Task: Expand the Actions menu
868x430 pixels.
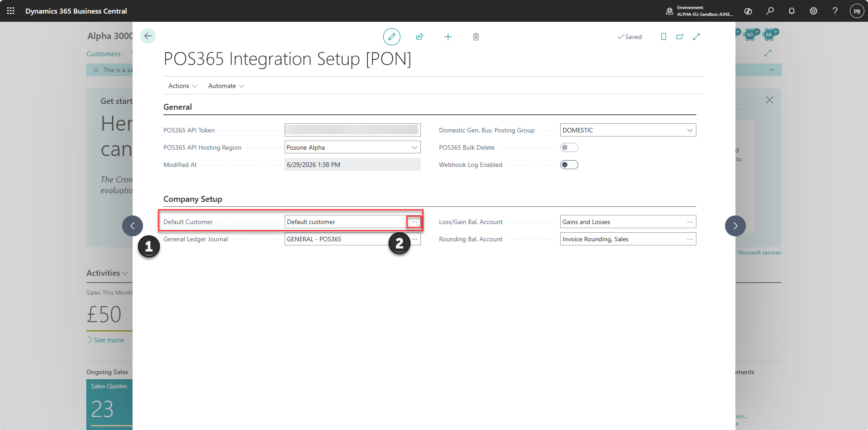Action: pyautogui.click(x=182, y=86)
